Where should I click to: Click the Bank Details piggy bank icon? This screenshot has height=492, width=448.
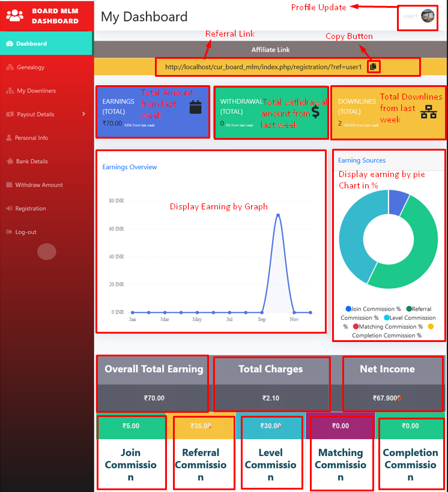(x=10, y=161)
